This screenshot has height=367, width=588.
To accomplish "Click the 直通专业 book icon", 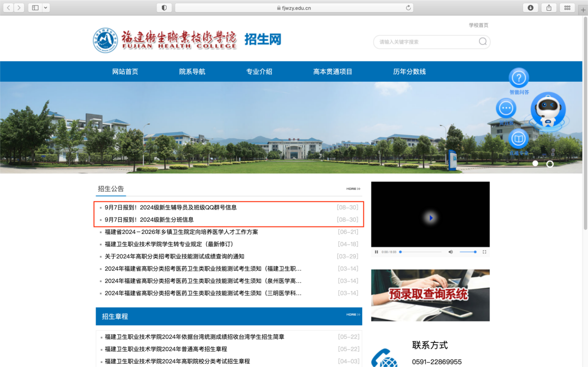I will coord(518,139).
